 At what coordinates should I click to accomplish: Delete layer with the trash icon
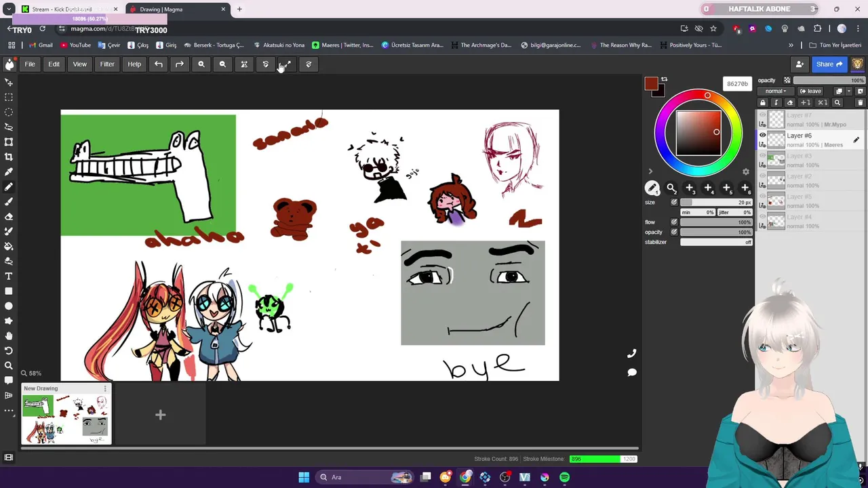pyautogui.click(x=860, y=102)
